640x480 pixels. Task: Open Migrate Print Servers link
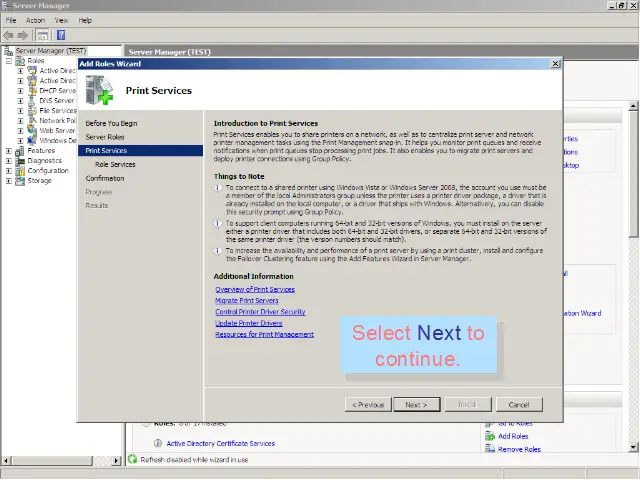[x=247, y=300]
